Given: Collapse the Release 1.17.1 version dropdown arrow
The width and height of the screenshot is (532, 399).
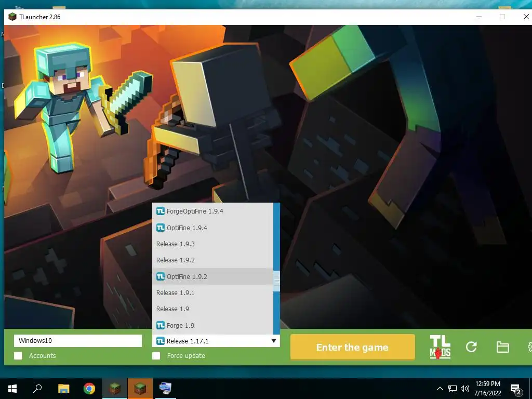Looking at the screenshot, I should pos(273,341).
